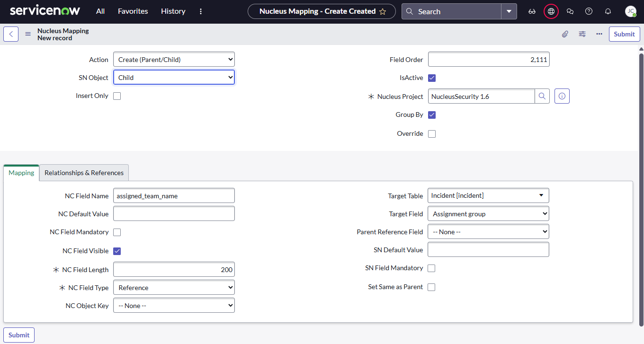
Task: Uncheck the Group By checkbox
Action: (x=432, y=115)
